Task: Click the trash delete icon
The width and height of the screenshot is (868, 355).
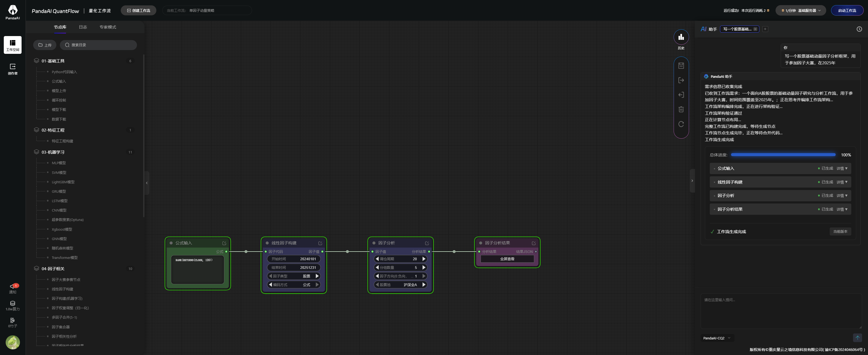Action: (x=681, y=109)
